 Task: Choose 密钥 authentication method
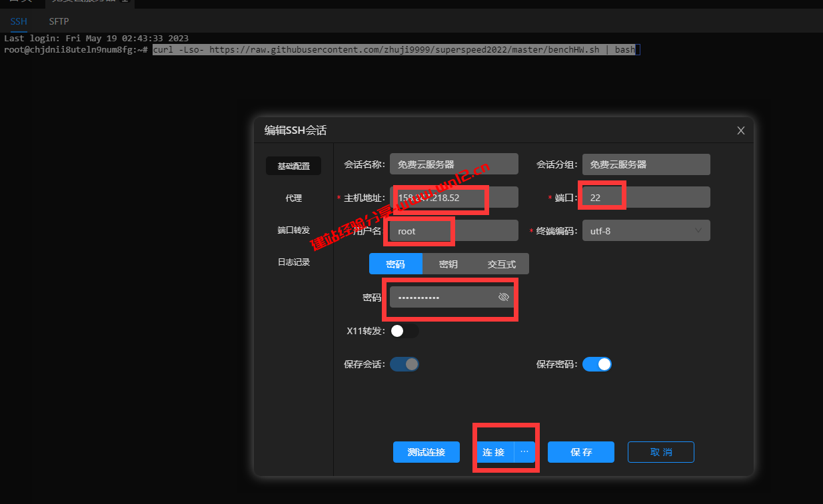pos(448,264)
